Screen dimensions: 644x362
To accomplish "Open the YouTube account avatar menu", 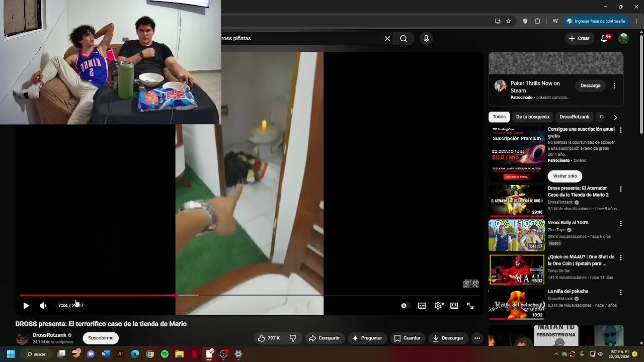I will click(x=623, y=39).
